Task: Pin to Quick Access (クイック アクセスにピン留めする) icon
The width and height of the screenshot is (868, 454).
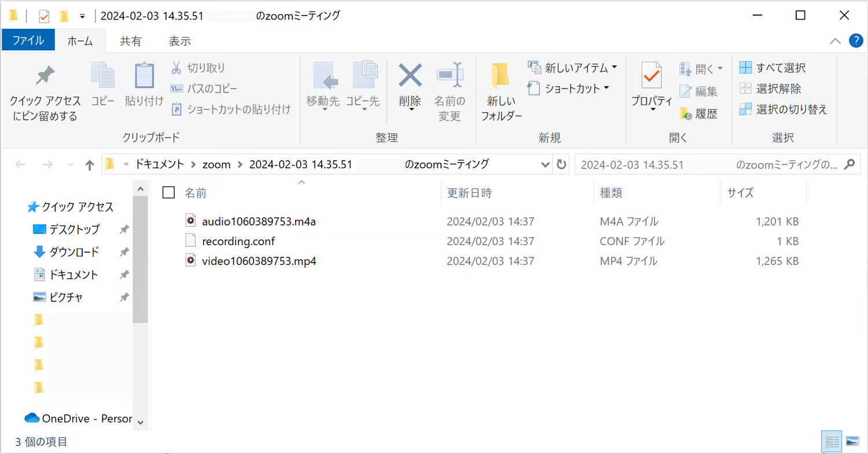Action: [45, 76]
